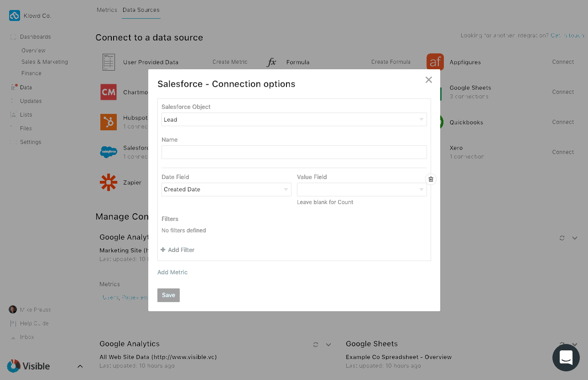Connect the Quickbooks integration

click(563, 122)
